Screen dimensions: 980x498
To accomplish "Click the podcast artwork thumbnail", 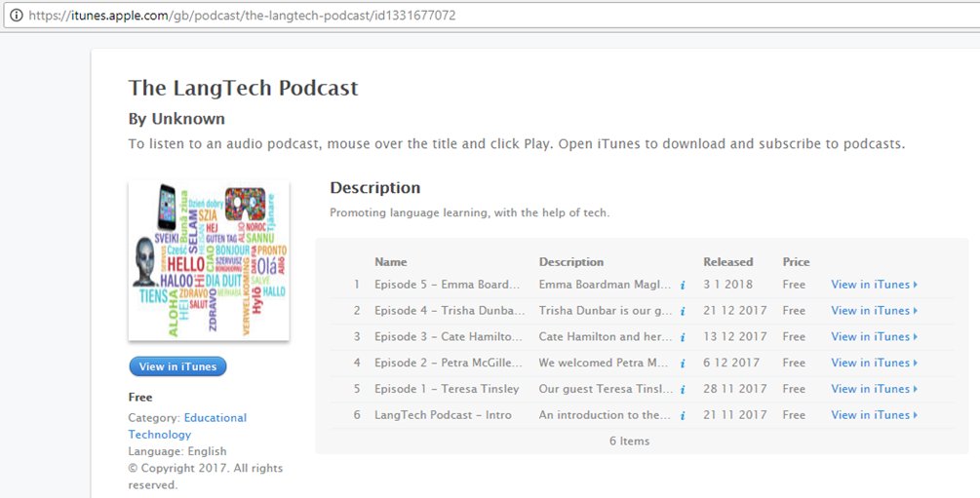I will [x=209, y=260].
